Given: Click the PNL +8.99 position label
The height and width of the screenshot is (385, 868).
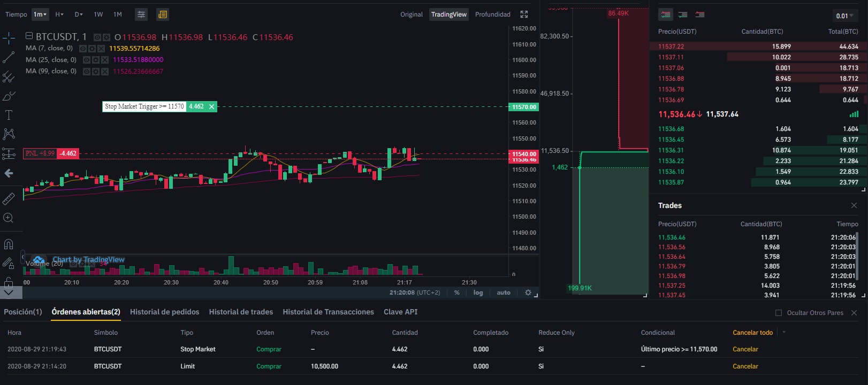Looking at the screenshot, I should point(40,153).
